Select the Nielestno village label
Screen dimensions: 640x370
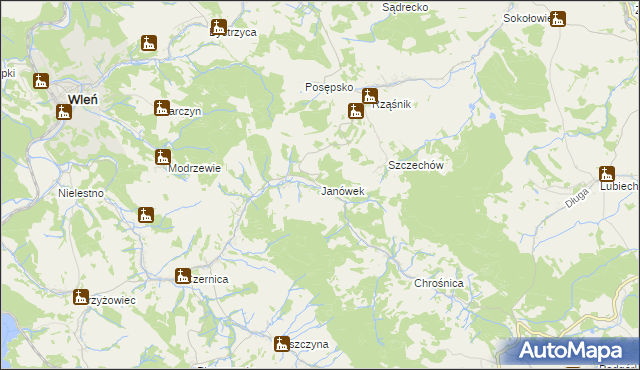click(81, 193)
